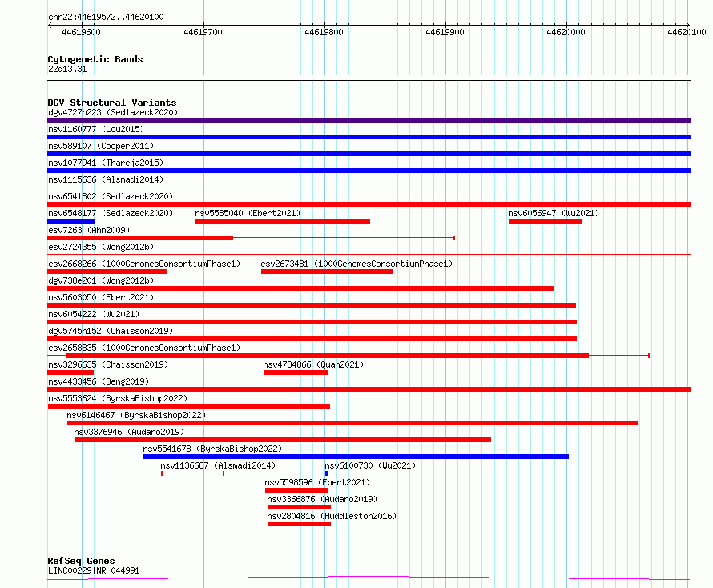Open variant dgv738e201 (Wong2012b)

tap(101, 280)
